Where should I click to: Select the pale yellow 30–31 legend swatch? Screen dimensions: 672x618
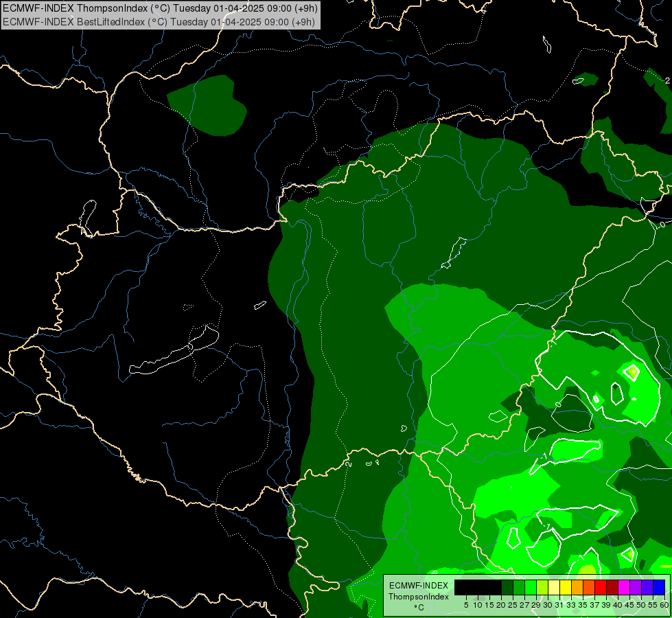[554, 588]
